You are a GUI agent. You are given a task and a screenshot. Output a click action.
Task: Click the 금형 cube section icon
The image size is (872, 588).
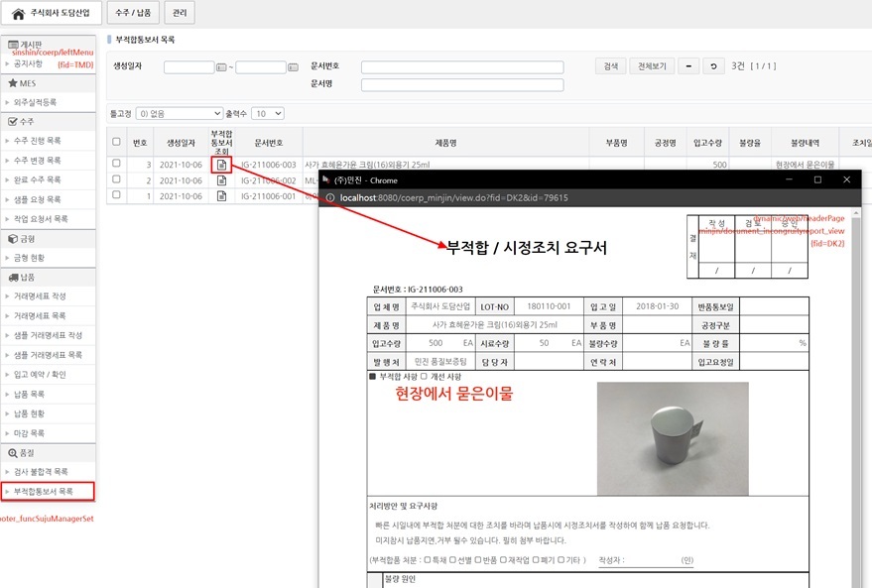click(x=13, y=238)
